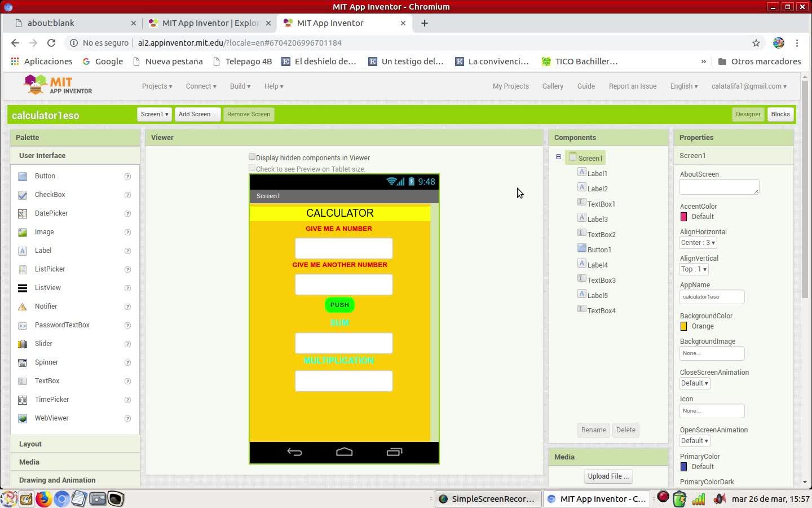Open help for Slider component
Screen dimensions: 812x508
127,344
